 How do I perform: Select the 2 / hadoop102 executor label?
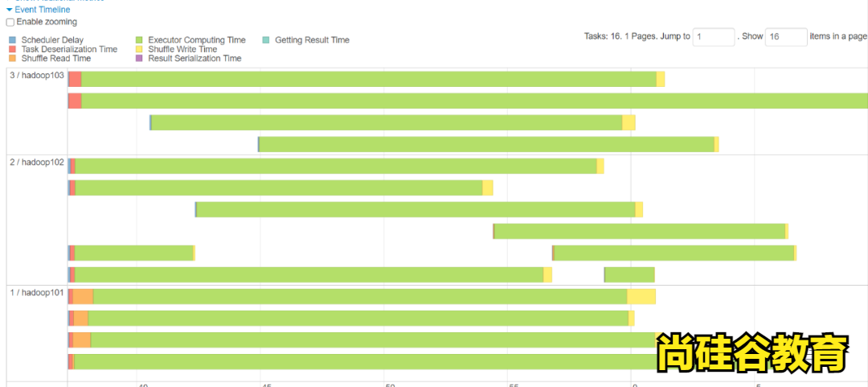pos(36,162)
